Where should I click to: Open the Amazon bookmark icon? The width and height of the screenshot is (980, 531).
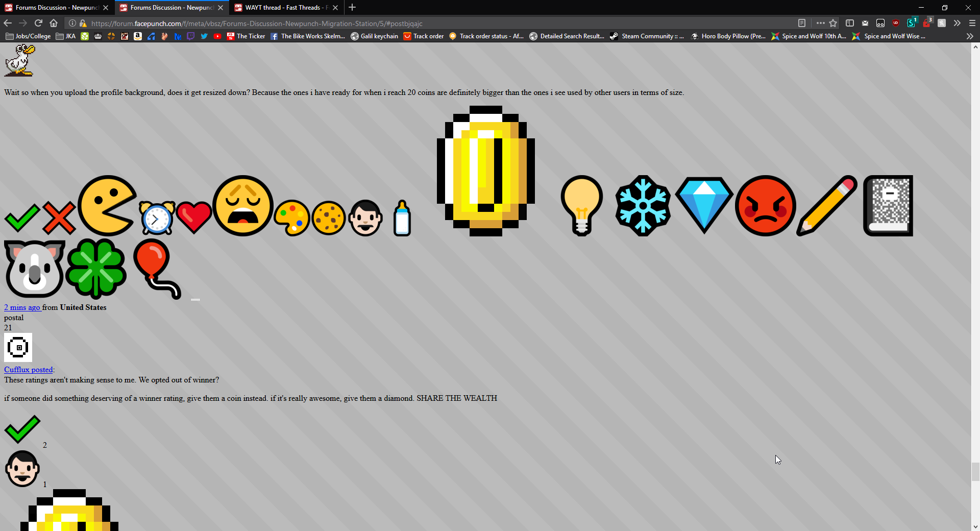[x=138, y=36]
